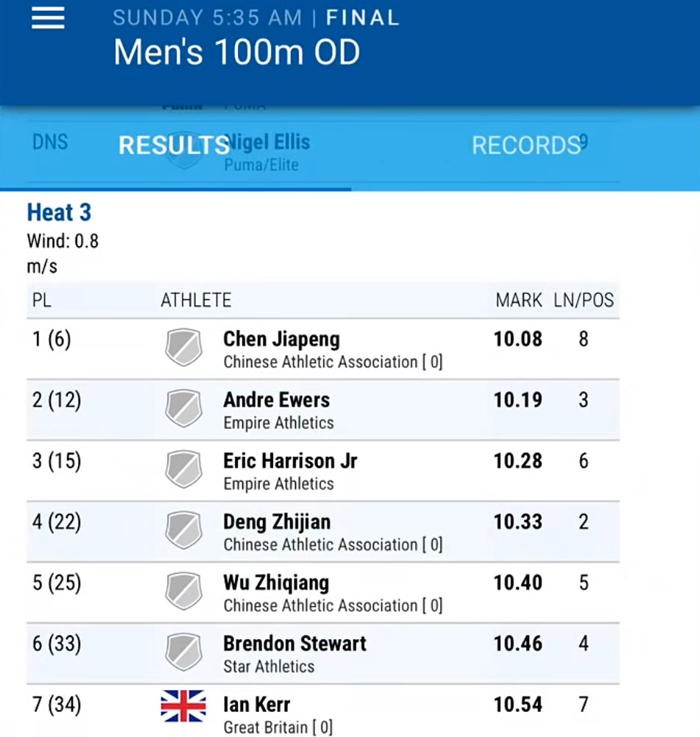Click the Heat 3 heading
Viewport: 700px width, 737px height.
click(59, 212)
